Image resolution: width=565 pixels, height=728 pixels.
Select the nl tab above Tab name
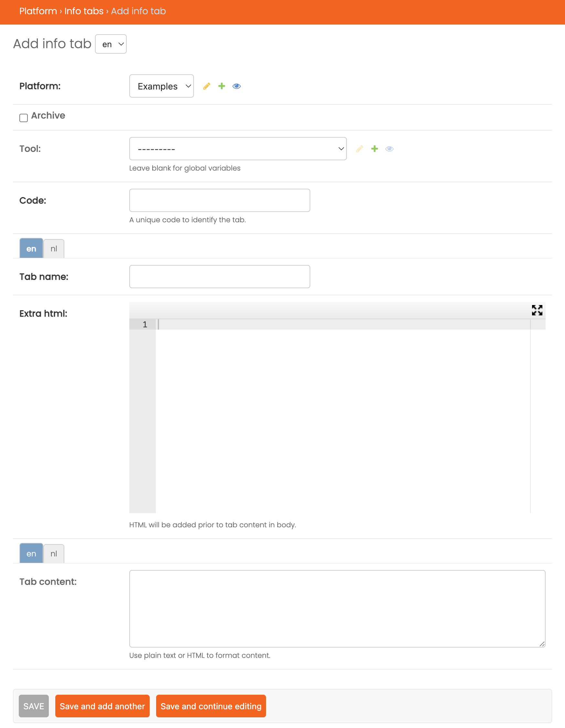point(54,249)
